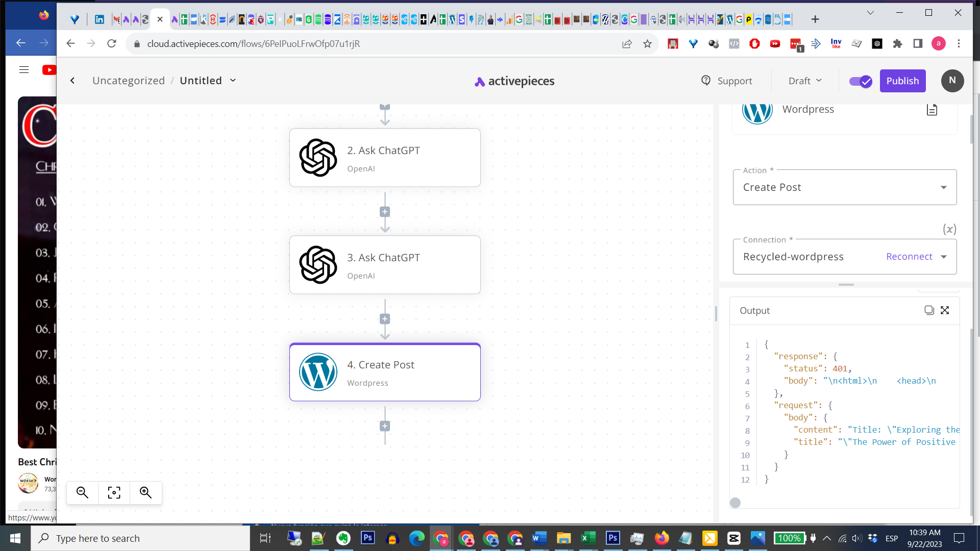
Task: Open the Chrome tab search chevron
Action: click(x=870, y=13)
